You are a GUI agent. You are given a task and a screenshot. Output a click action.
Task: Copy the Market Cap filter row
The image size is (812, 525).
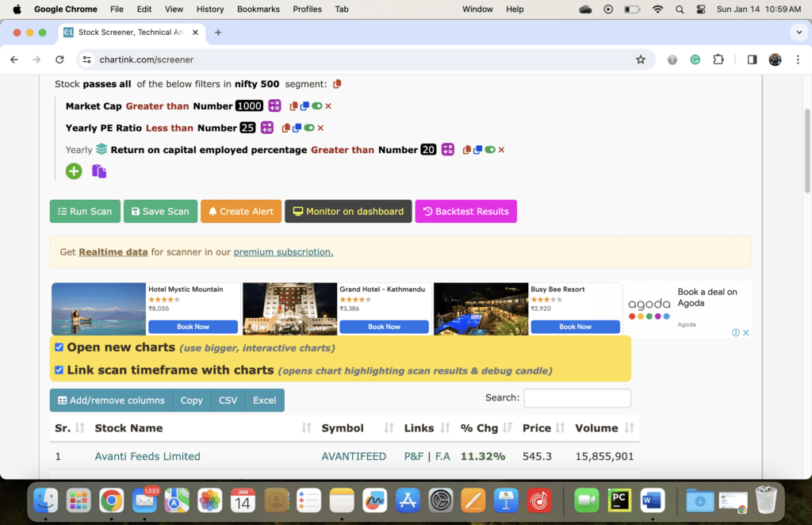click(293, 106)
